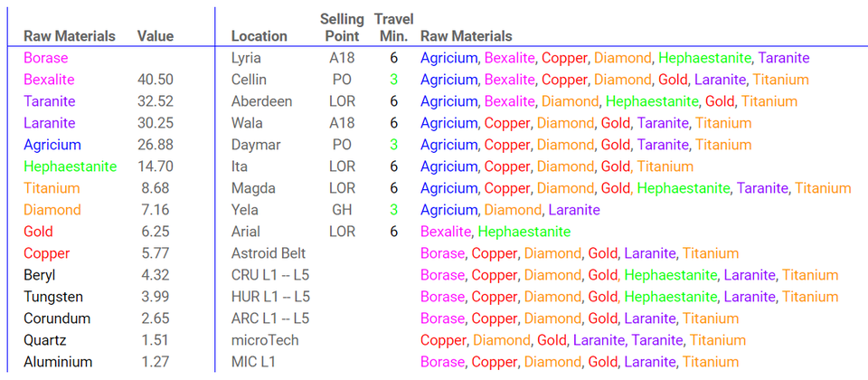Click the Lyria location cell

[247, 58]
